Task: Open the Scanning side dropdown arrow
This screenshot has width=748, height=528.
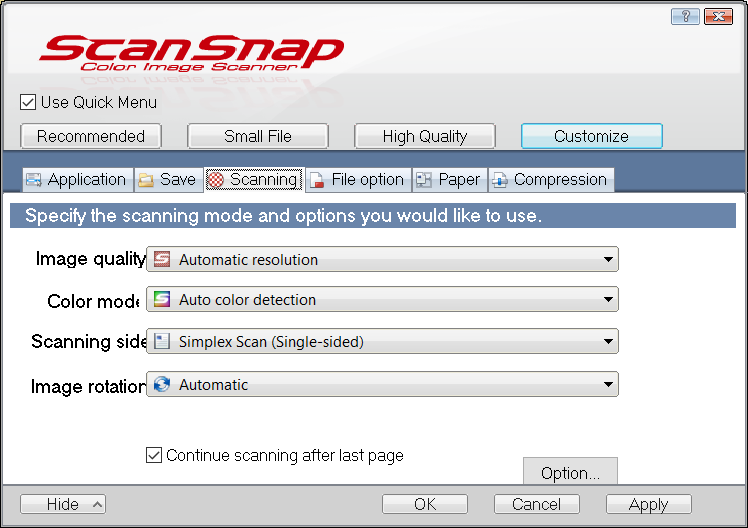Action: pyautogui.click(x=608, y=342)
